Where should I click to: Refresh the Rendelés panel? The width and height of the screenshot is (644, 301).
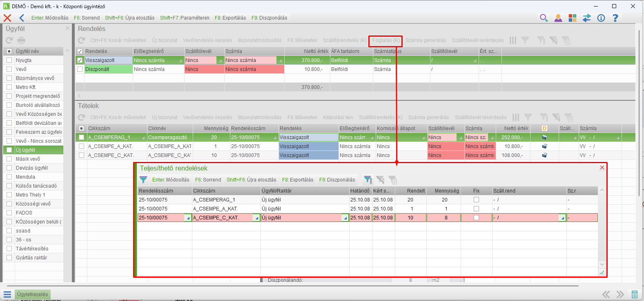pos(82,40)
